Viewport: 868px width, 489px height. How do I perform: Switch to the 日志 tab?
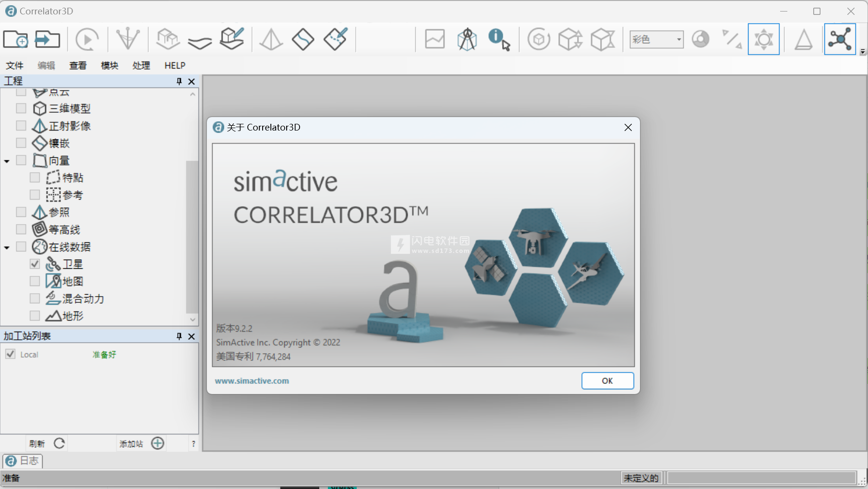point(23,461)
